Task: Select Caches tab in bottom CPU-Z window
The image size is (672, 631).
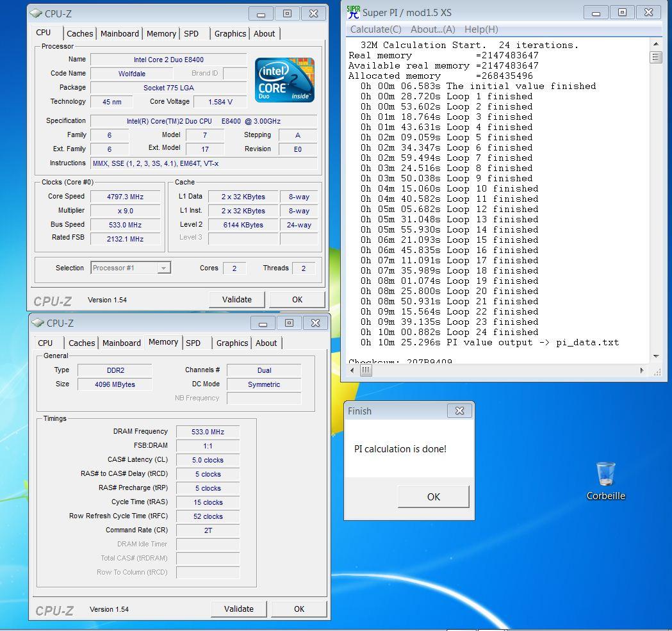Action: 81,343
